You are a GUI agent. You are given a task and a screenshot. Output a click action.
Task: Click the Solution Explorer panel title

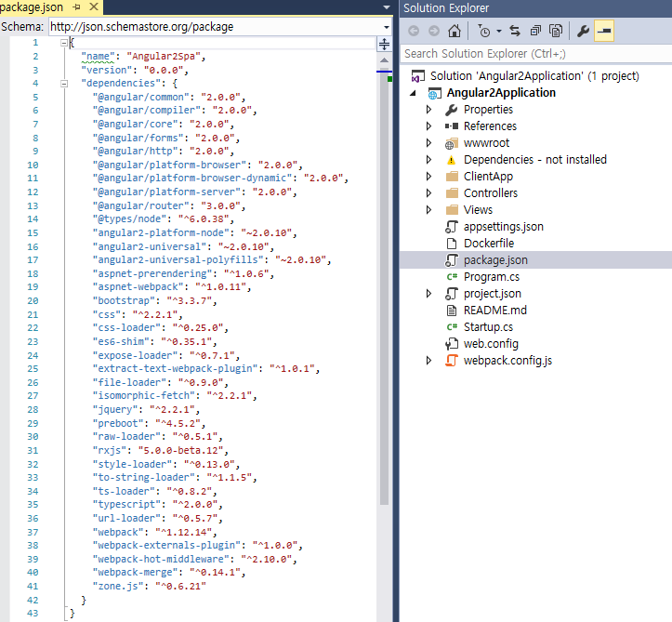click(x=446, y=7)
